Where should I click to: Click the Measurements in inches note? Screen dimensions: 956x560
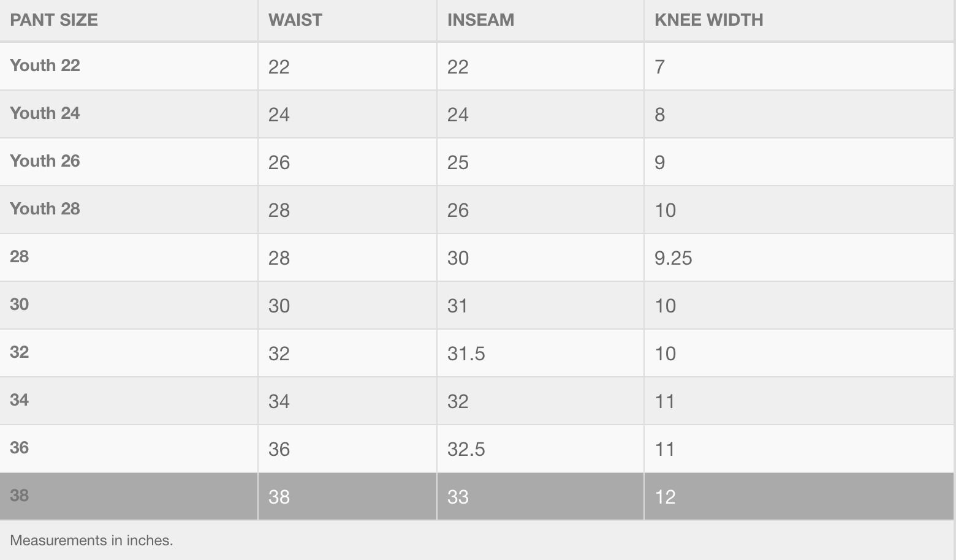(x=92, y=540)
